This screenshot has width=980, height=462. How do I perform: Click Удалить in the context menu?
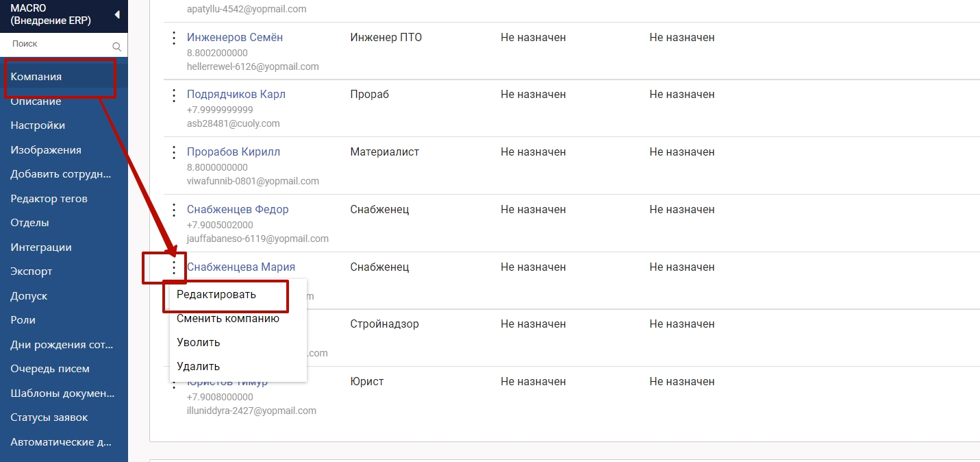click(198, 367)
